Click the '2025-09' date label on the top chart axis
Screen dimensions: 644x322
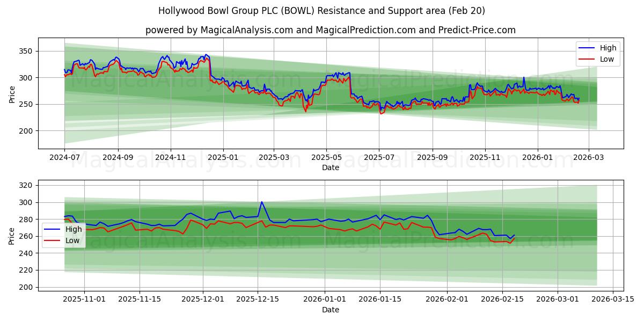(433, 158)
